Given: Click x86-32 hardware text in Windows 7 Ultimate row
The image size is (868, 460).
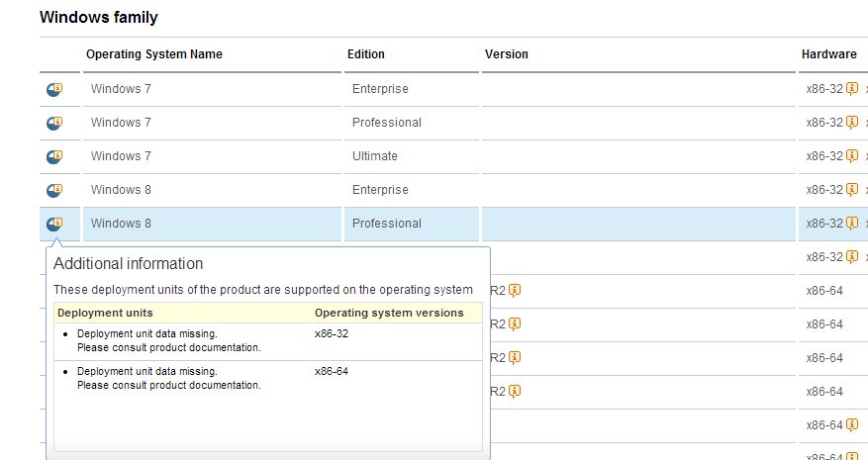Looking at the screenshot, I should coord(824,156).
